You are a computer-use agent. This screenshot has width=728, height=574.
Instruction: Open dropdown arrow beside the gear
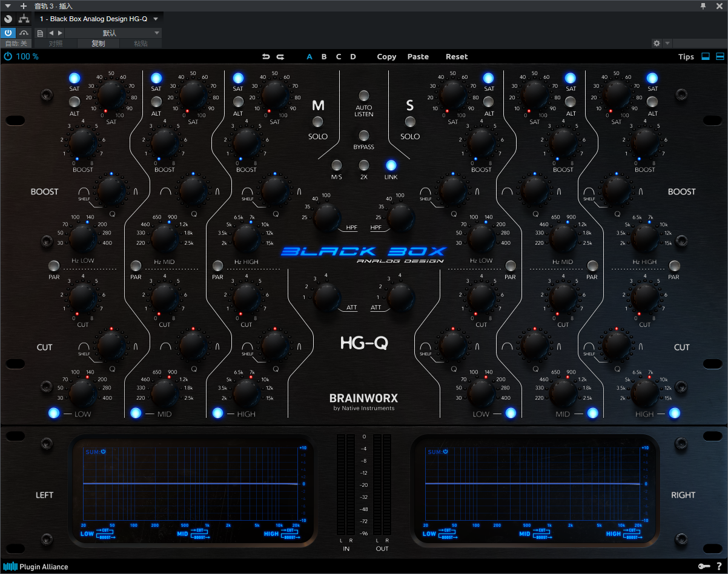click(667, 44)
